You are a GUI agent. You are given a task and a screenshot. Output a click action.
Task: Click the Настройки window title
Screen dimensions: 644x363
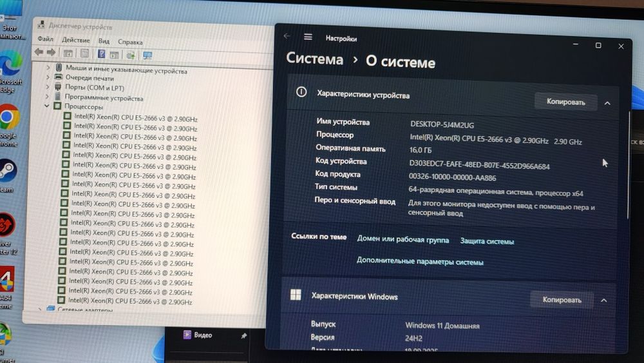(x=341, y=38)
